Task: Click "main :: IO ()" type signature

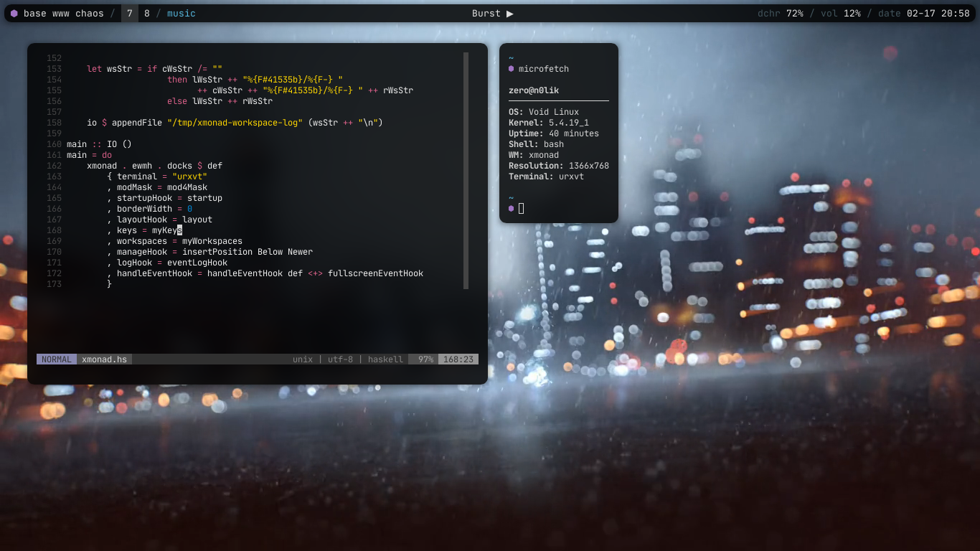Action: (99, 144)
